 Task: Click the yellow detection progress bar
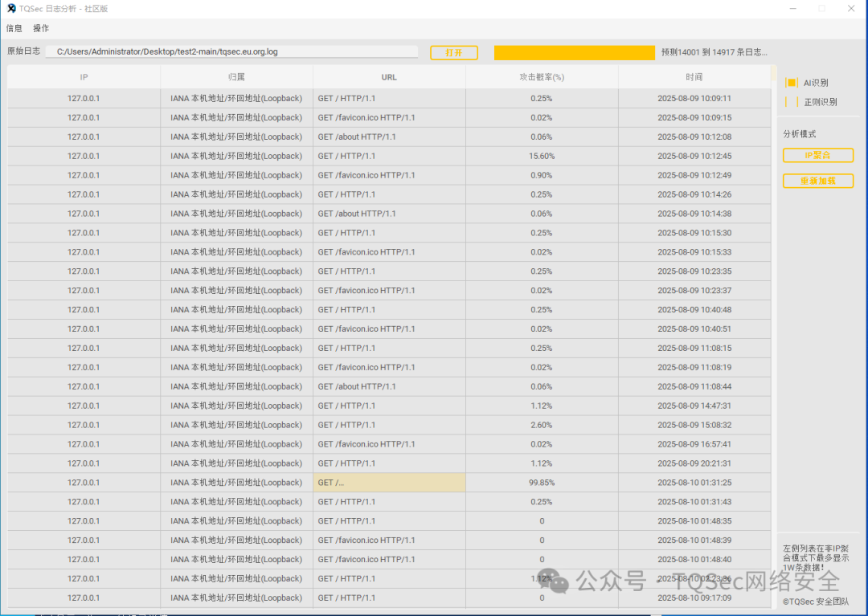point(575,52)
